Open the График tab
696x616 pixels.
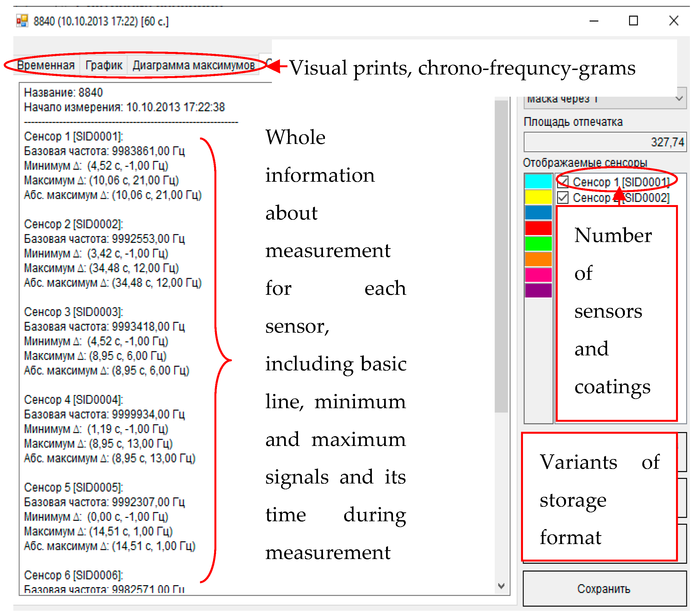pos(104,65)
